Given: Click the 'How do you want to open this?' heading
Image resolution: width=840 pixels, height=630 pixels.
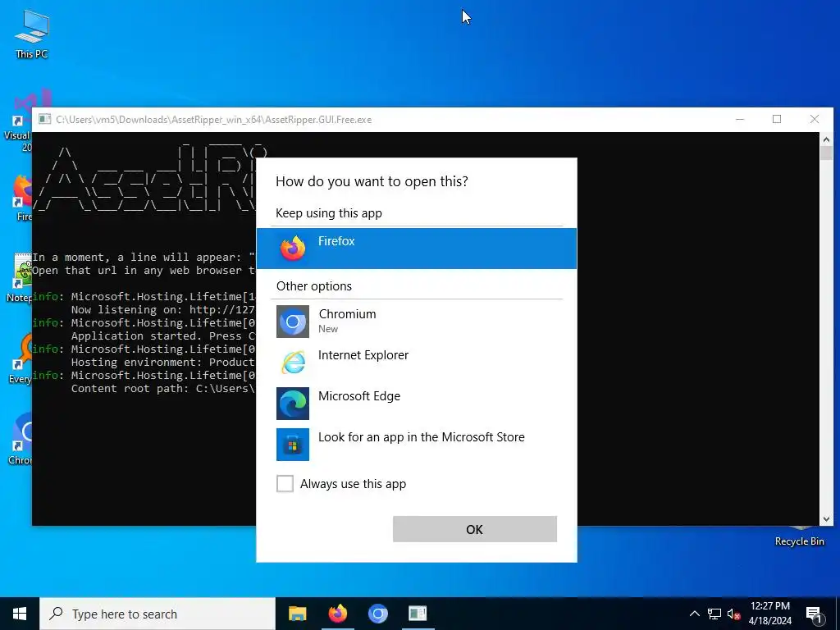Looking at the screenshot, I should [372, 181].
